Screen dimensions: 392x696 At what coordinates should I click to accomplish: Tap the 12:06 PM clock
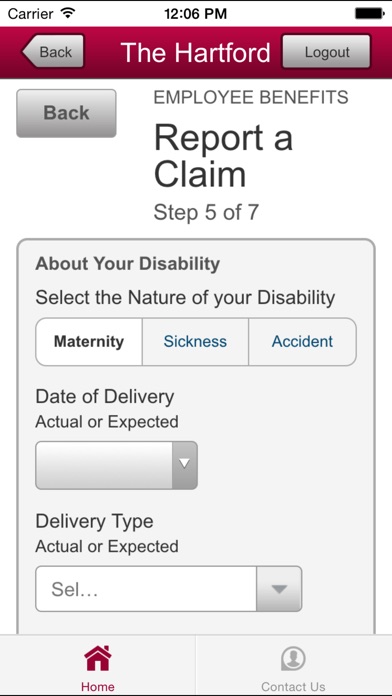pyautogui.click(x=196, y=13)
